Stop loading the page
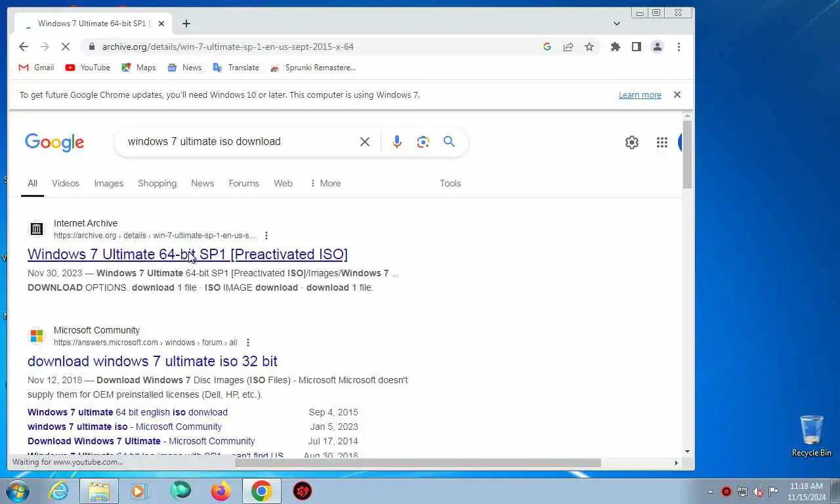 click(66, 47)
